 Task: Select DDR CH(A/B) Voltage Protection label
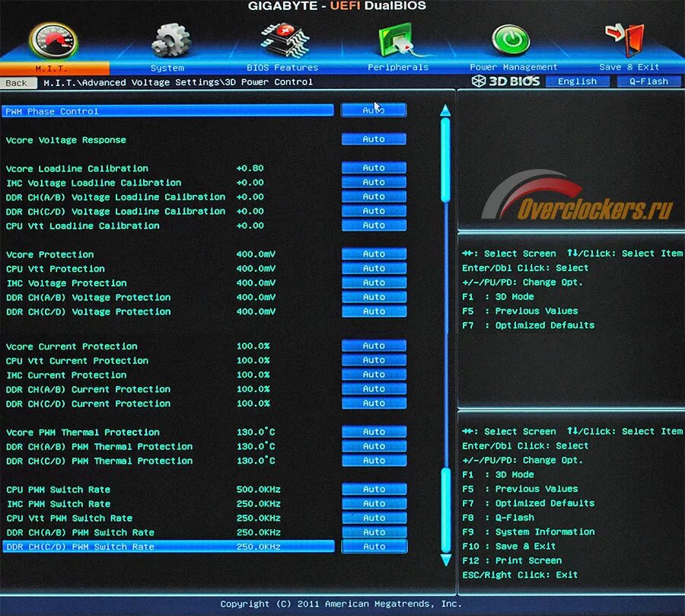(88, 298)
